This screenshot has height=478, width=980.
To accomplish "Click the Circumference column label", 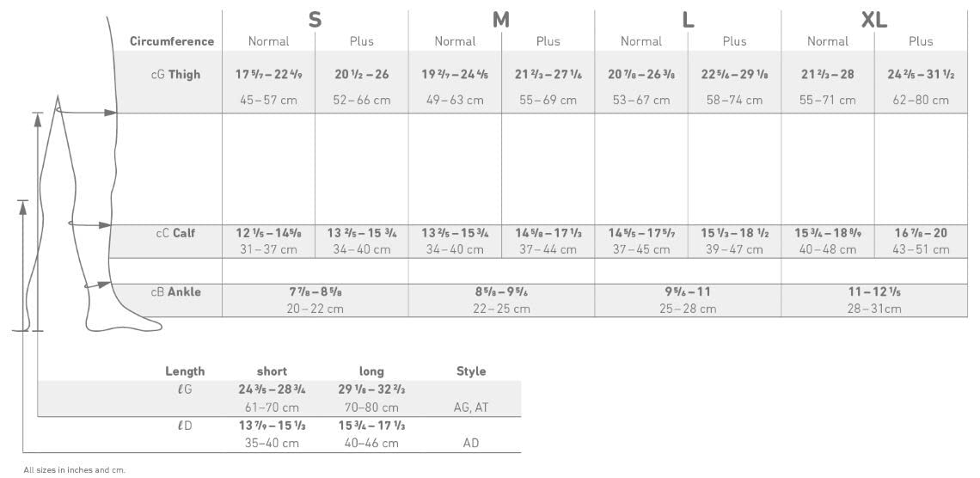I will tap(171, 41).
